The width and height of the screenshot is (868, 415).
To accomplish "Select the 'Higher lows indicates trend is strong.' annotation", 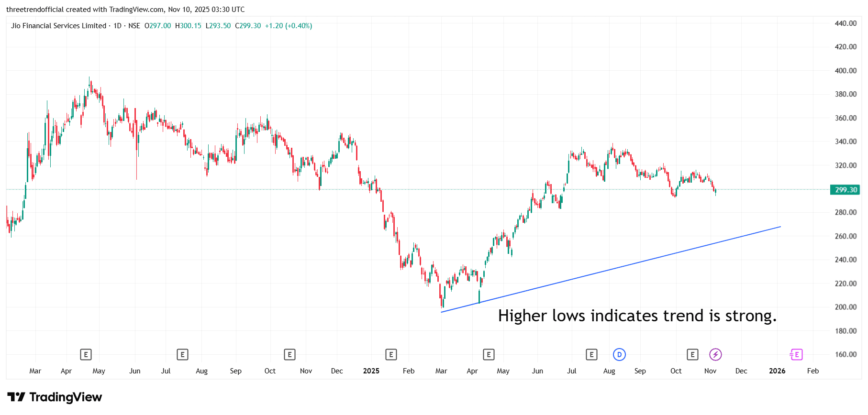I will click(x=637, y=316).
